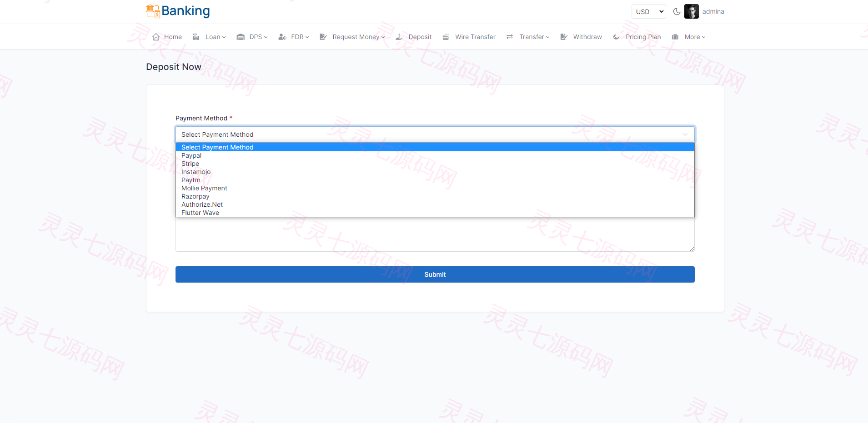Screen dimensions: 868x423
Task: Click the Wire Transfer icon
Action: point(446,37)
